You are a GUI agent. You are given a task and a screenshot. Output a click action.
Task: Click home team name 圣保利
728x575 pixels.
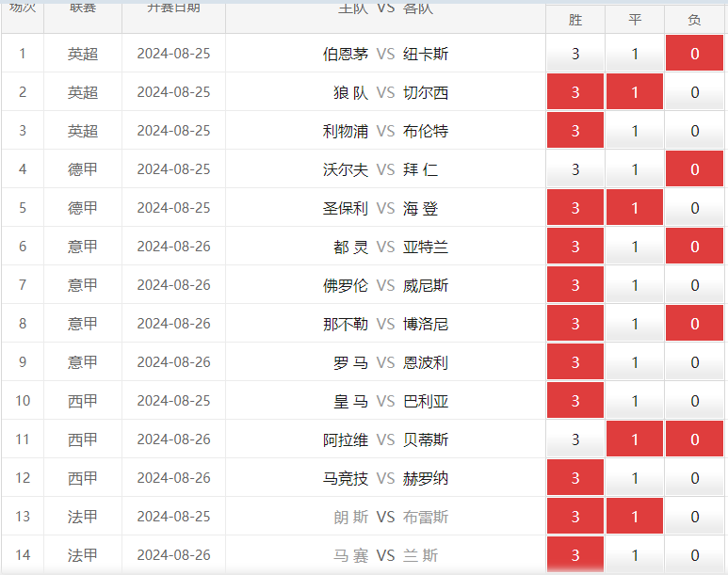click(x=346, y=208)
